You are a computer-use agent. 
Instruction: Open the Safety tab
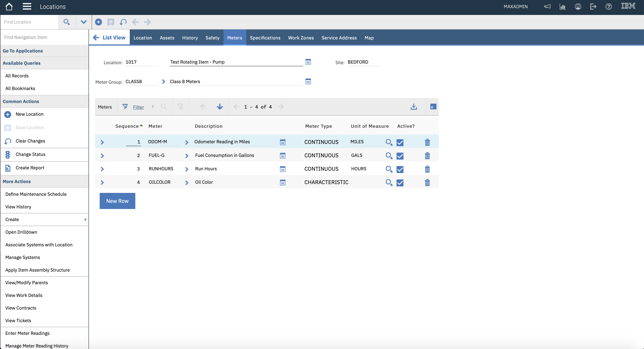point(212,38)
